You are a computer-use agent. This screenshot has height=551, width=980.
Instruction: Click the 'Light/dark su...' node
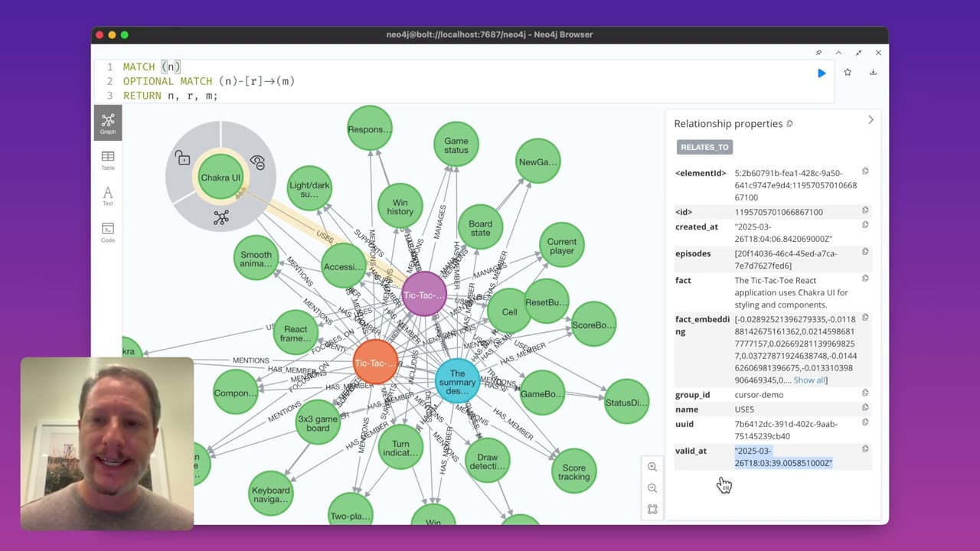click(309, 188)
